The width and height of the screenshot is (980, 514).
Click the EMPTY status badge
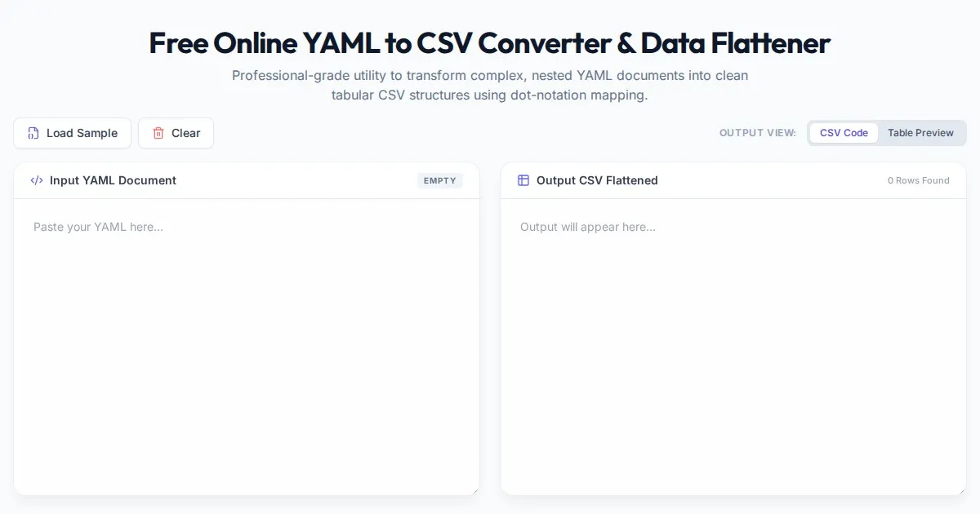point(439,180)
